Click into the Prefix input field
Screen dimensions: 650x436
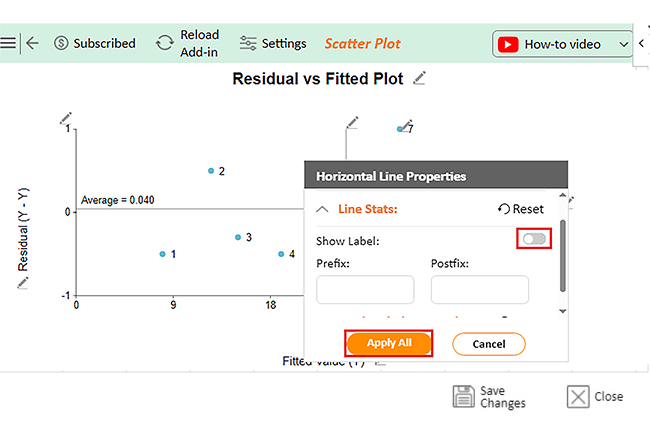[365, 289]
